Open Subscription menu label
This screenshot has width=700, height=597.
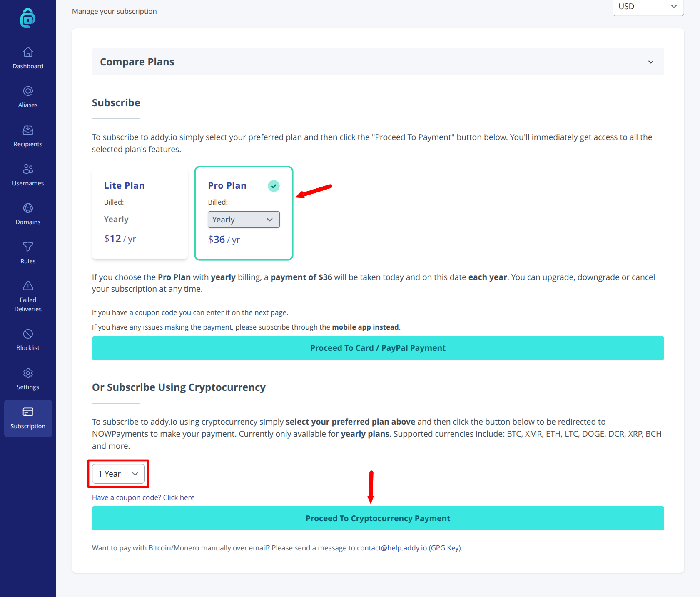click(28, 426)
